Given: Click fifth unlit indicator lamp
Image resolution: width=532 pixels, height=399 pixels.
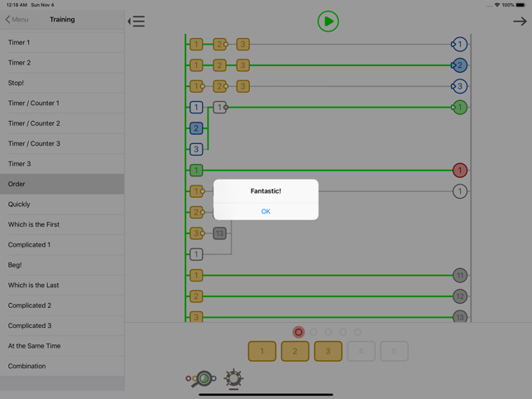Looking at the screenshot, I should click(x=357, y=332).
